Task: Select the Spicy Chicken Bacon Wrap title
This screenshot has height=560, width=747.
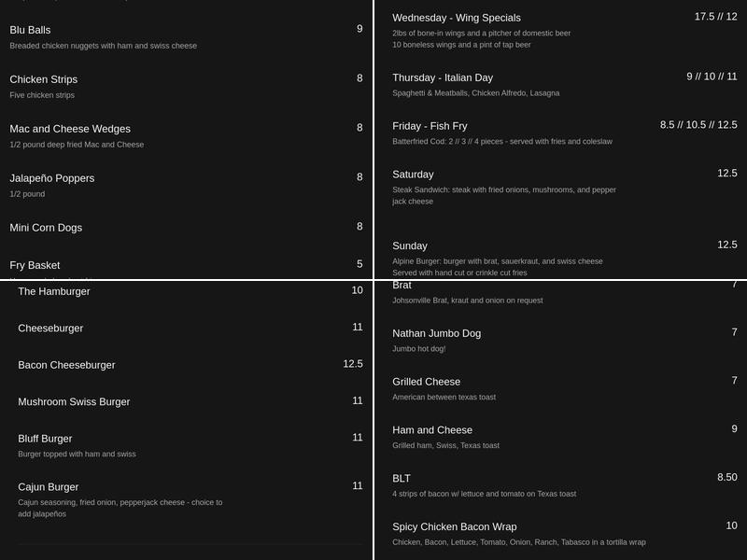Action: tap(454, 527)
